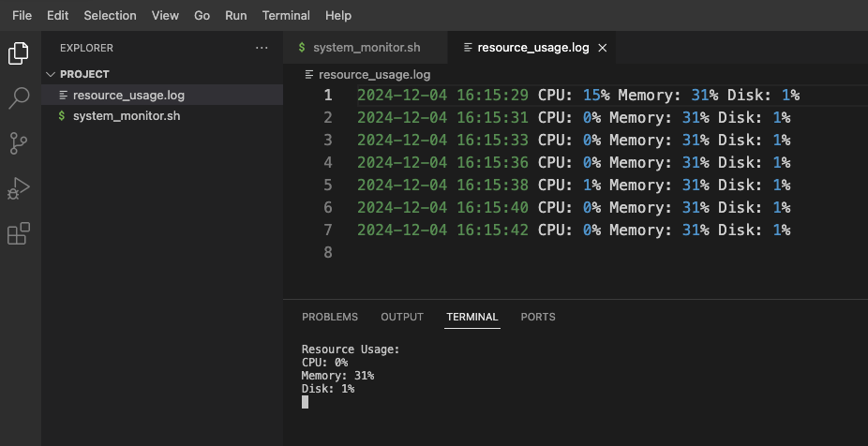Click line number 8 in the editor
Image resolution: width=868 pixels, height=446 pixels.
coord(327,252)
